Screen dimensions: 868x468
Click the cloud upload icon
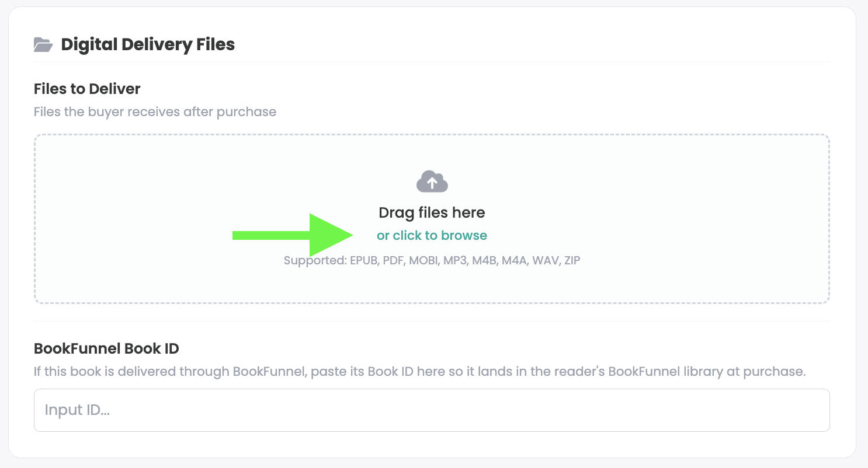(x=432, y=181)
